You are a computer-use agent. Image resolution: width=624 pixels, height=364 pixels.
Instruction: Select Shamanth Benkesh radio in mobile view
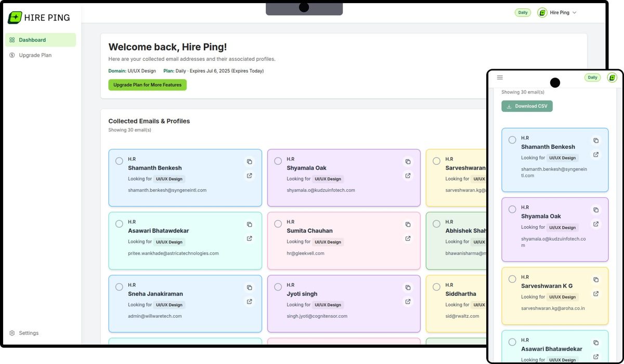(512, 140)
